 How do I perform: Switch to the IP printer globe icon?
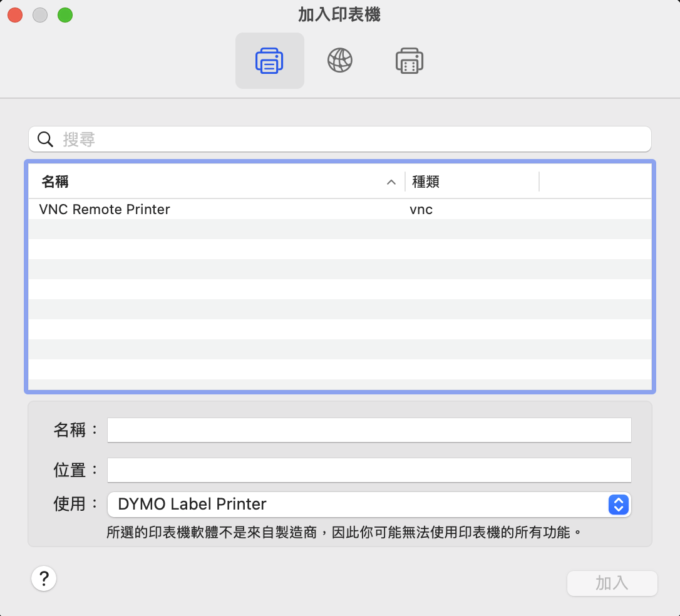[x=339, y=61]
